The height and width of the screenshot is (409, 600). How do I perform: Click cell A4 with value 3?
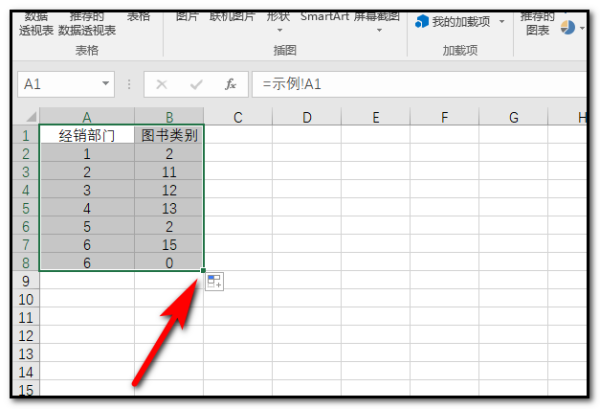tap(87, 190)
